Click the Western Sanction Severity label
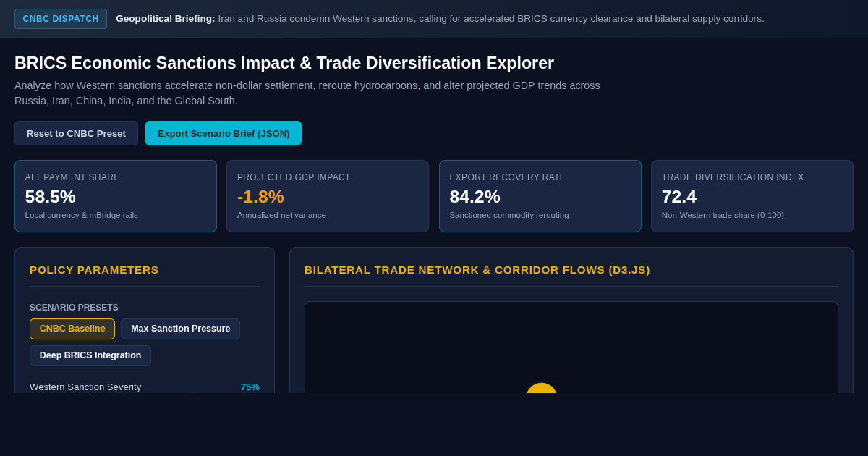868x456 pixels. [85, 387]
